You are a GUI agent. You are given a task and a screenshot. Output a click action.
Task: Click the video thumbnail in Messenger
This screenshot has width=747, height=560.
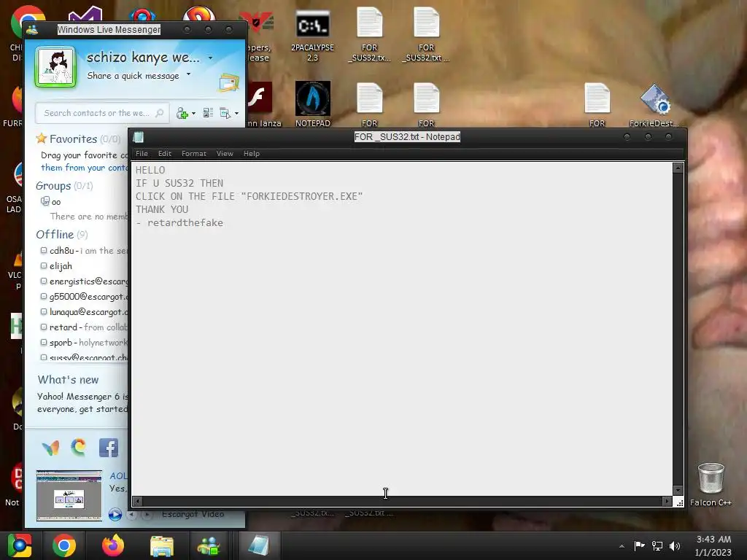[69, 496]
